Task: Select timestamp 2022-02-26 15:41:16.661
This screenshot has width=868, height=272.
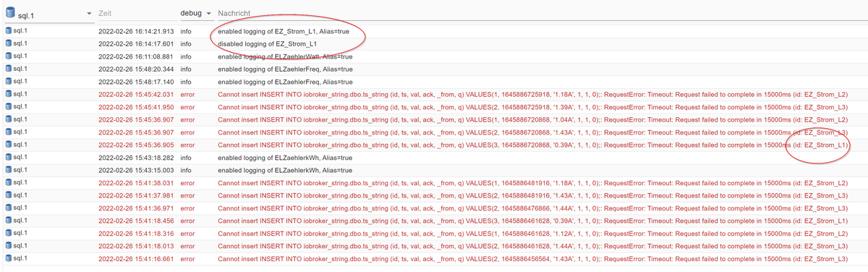Action: pyautogui.click(x=136, y=258)
